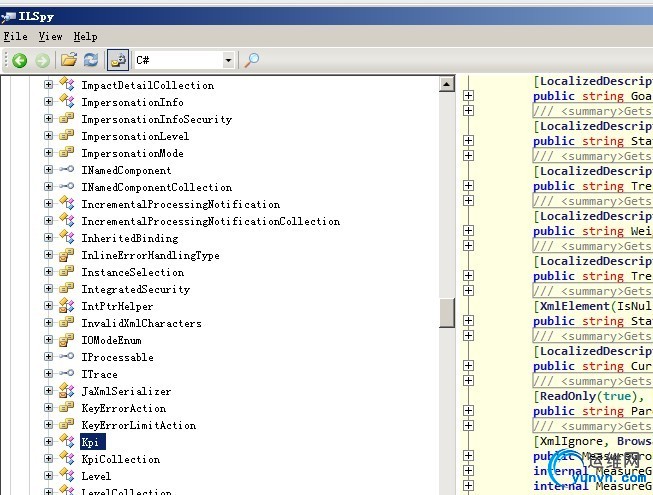Click the Kpi class icon
The height and width of the screenshot is (495, 653).
(67, 441)
